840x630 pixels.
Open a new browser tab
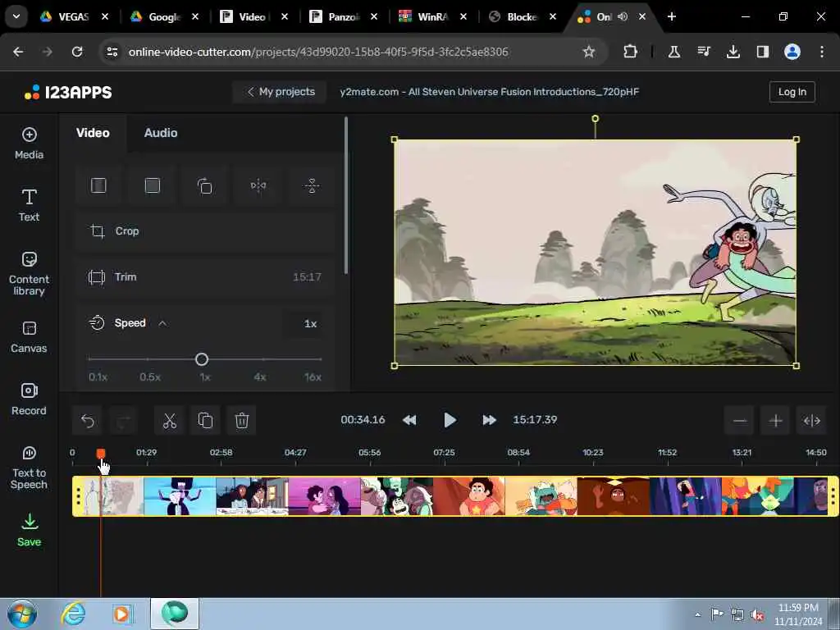click(x=671, y=16)
